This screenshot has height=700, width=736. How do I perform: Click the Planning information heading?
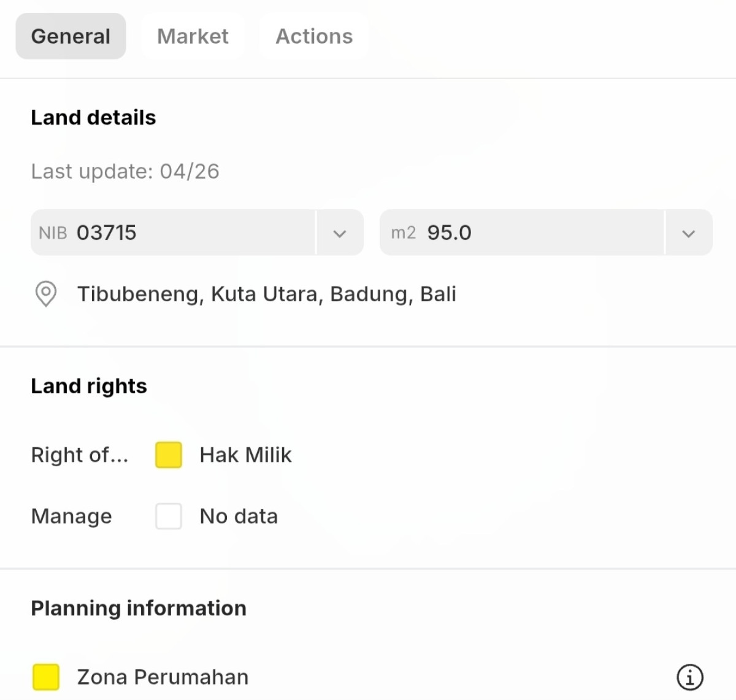point(139,608)
